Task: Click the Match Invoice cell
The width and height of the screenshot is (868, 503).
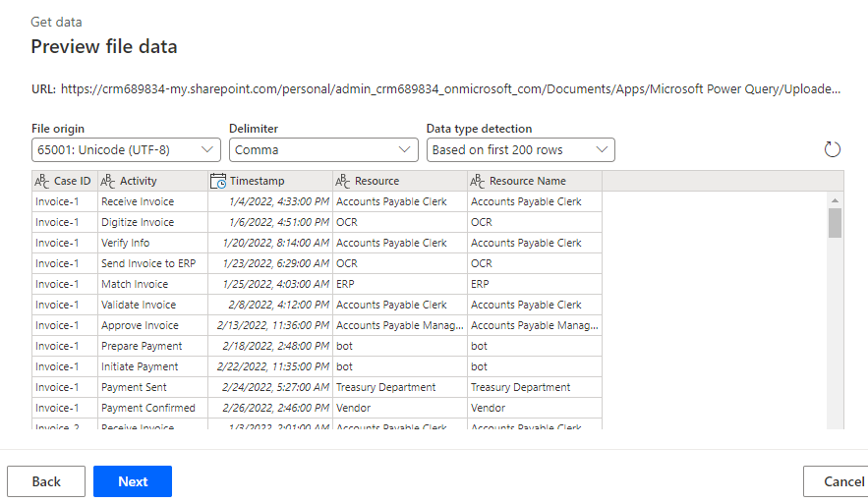Action: (152, 285)
